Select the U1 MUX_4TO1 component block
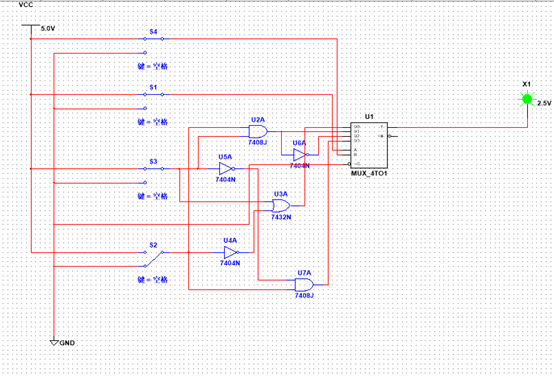Viewport: 554px width, 376px height. [x=369, y=146]
